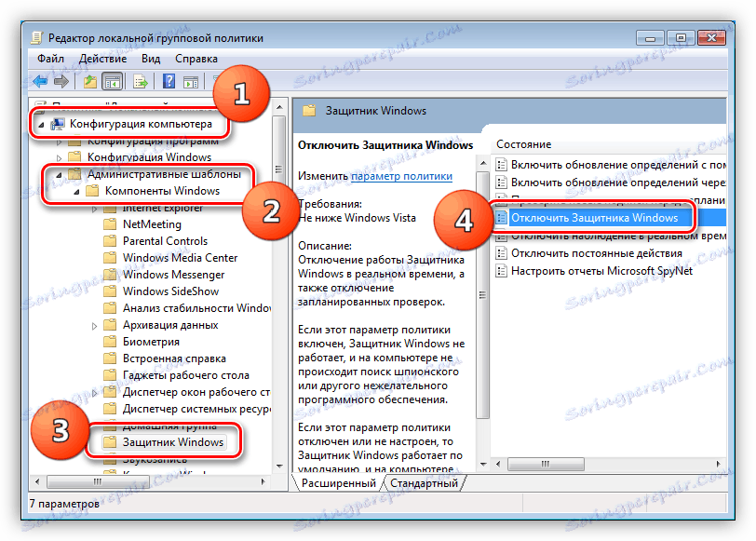Click the up-level folder toolbar icon
The height and width of the screenshot is (541, 756).
88,81
